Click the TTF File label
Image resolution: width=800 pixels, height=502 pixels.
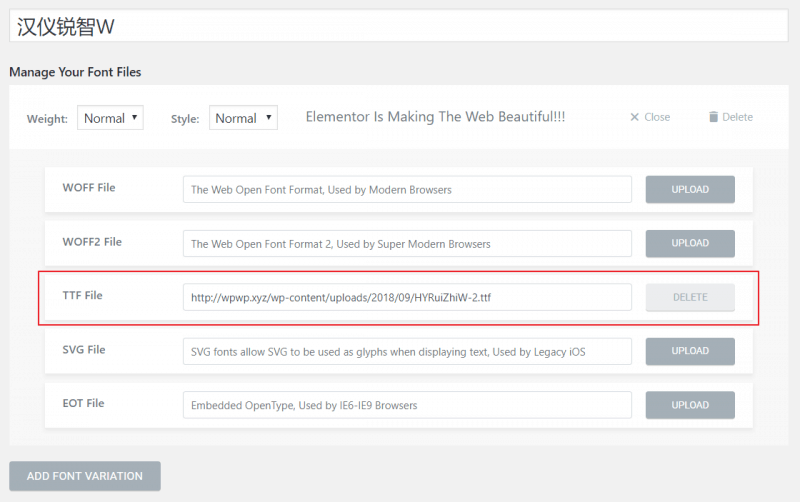click(82, 295)
